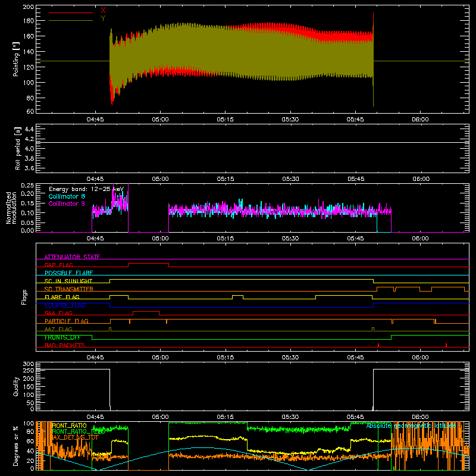Click the green FRONTS_OFF label
This screenshot has width=476, height=476.
[x=62, y=337]
